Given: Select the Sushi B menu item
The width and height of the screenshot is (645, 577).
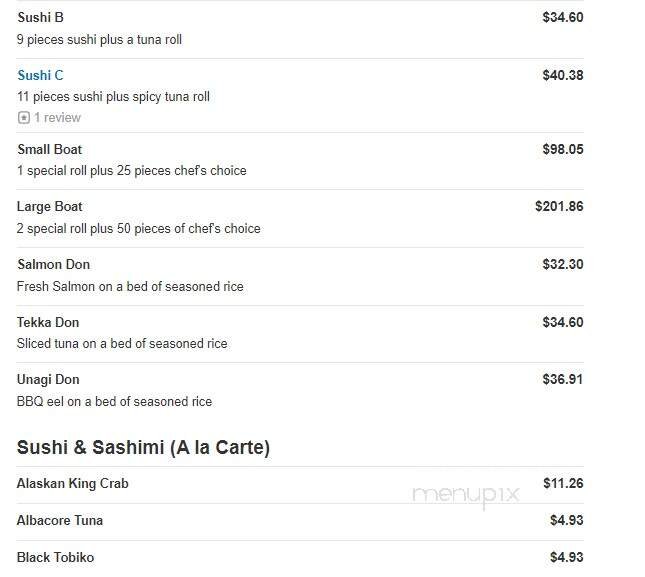Looking at the screenshot, I should tap(40, 17).
